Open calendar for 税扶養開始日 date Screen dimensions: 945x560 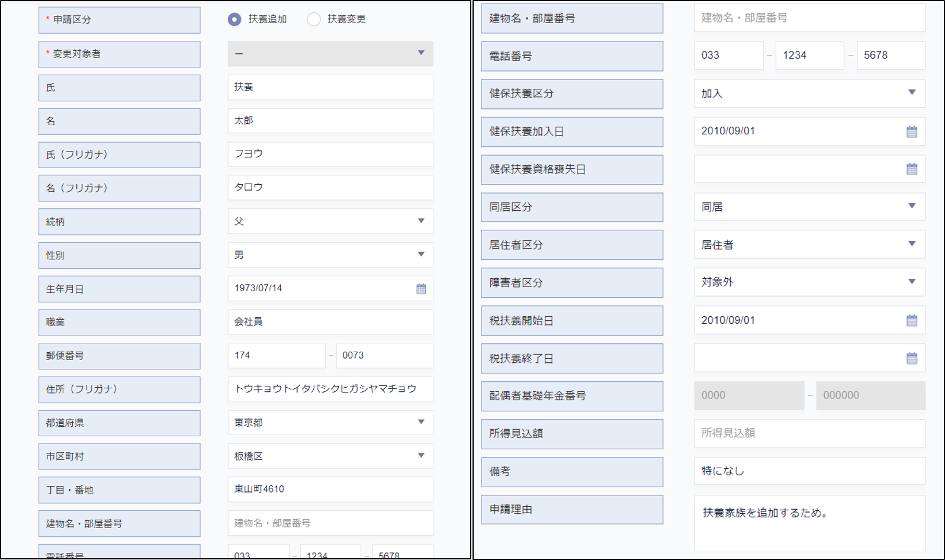pos(911,320)
